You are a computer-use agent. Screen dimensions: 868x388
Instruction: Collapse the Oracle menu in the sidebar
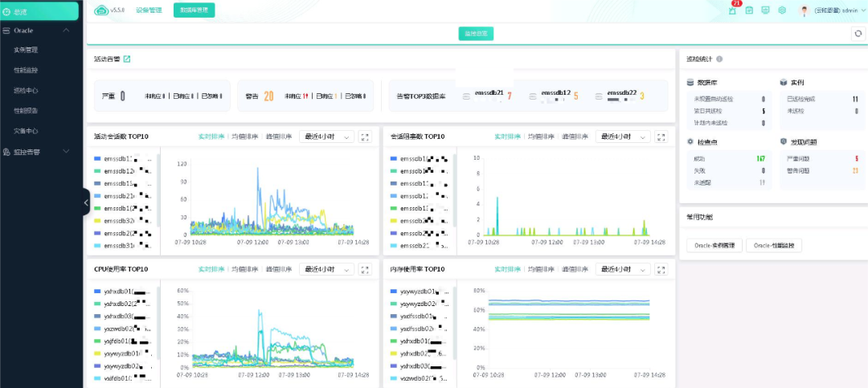click(66, 31)
